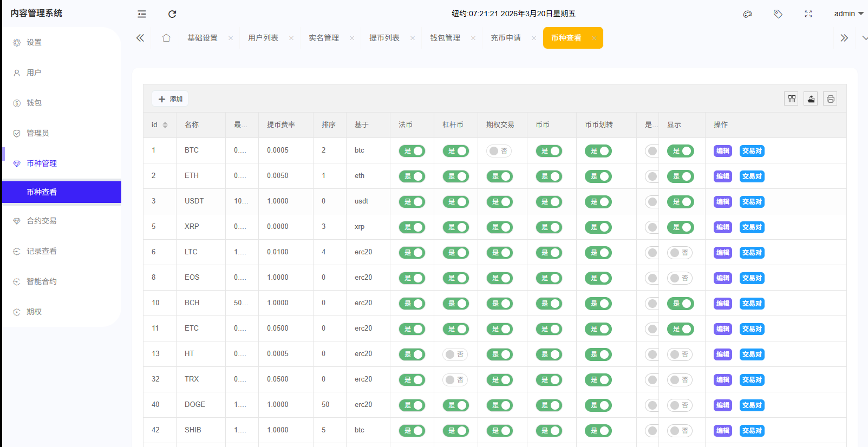
Task: Click the refresh icon in top bar
Action: tap(172, 14)
